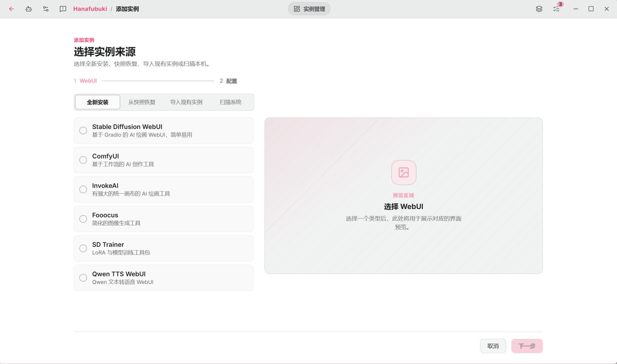Choose the SD Trainer radio option

(x=83, y=248)
